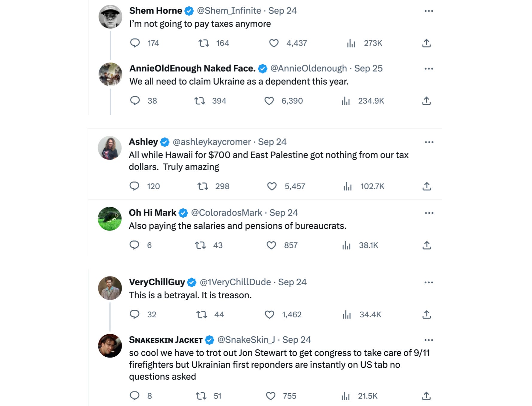Expand the three-dot menu on SnakeSkin Jacket's tweet
The height and width of the screenshot is (406, 532).
[429, 340]
